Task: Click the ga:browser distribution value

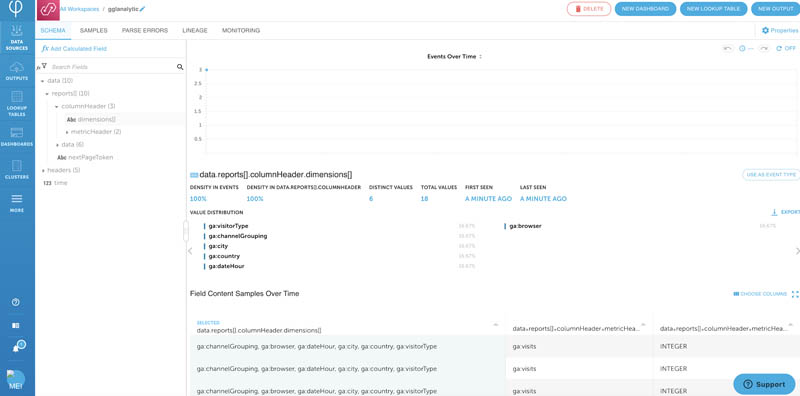Action: point(525,226)
